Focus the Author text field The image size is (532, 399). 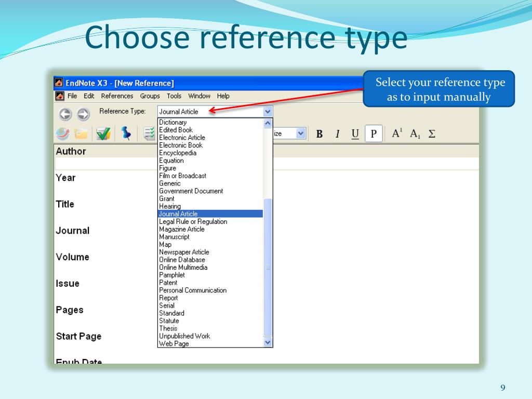pyautogui.click(x=267, y=164)
